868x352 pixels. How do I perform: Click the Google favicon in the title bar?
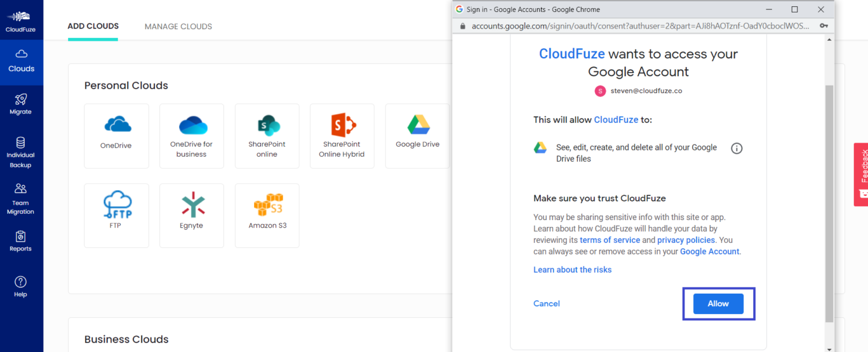coord(459,9)
